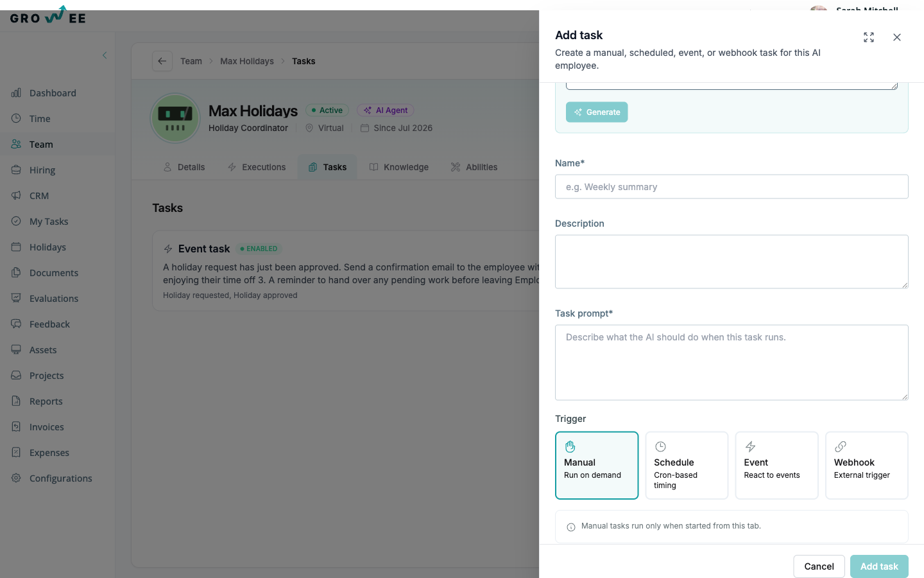Viewport: 924px width, 578px height.
Task: Click the Holidays calendar icon in sidebar
Action: [16, 247]
